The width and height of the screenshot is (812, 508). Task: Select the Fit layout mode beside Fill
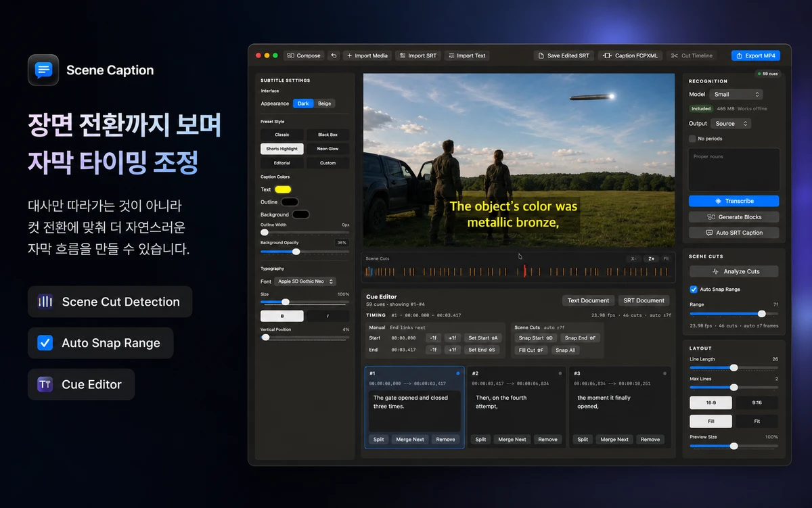(x=757, y=421)
